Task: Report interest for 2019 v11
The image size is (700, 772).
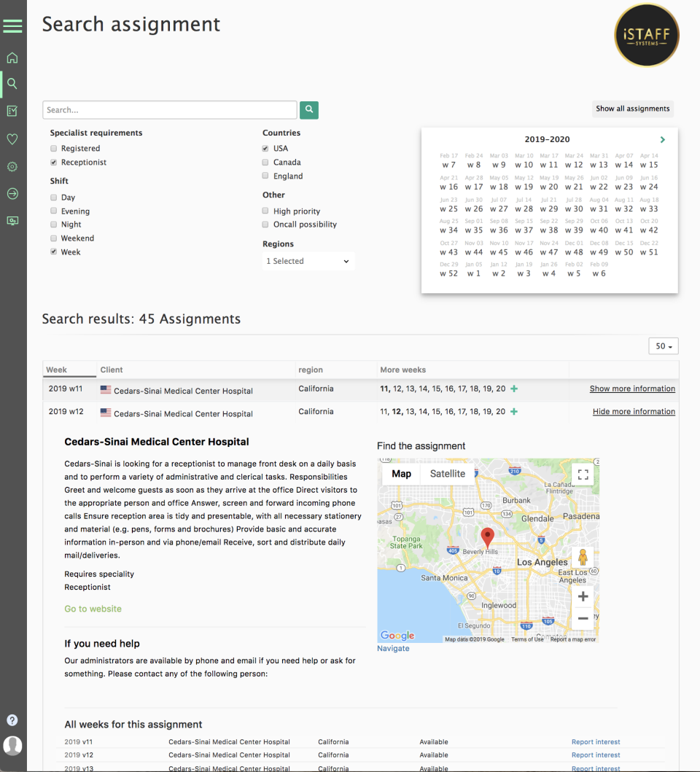Action: click(596, 742)
